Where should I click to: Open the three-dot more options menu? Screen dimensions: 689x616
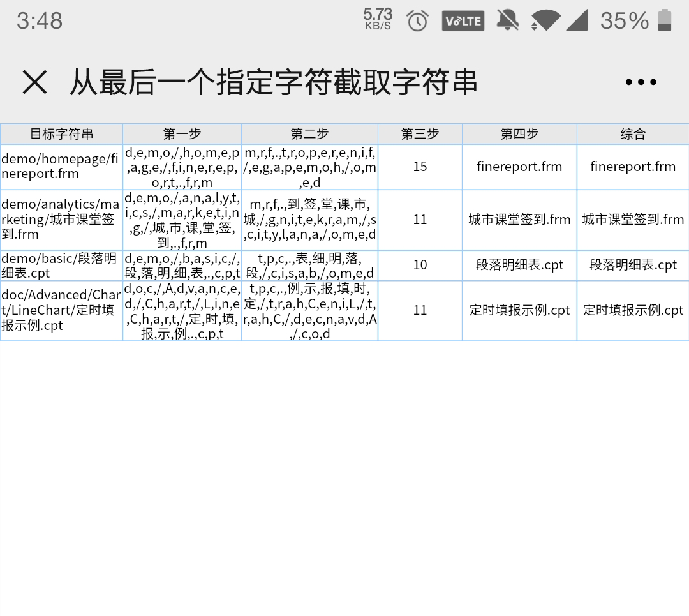coord(641,82)
